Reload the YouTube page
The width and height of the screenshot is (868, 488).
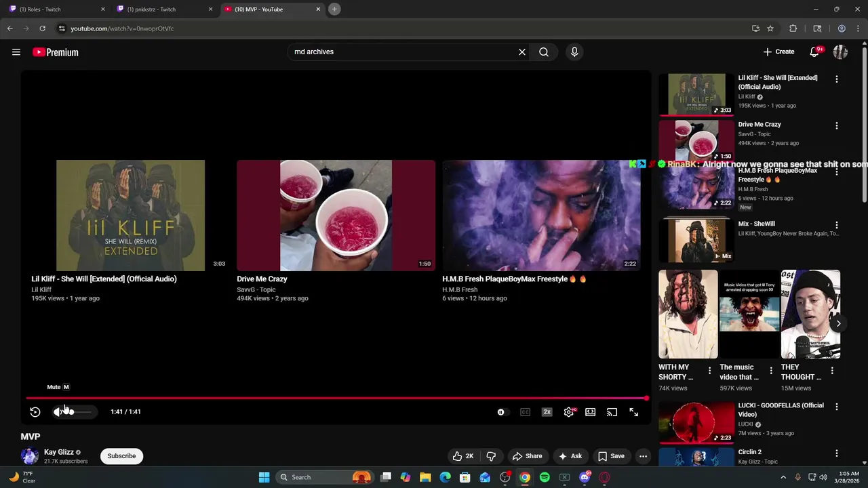point(42,28)
